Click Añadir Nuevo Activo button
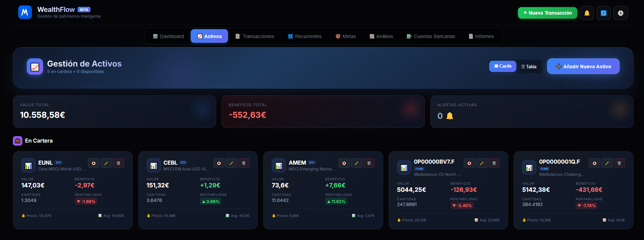Viewport: 644px width, 240px height. coord(583,66)
